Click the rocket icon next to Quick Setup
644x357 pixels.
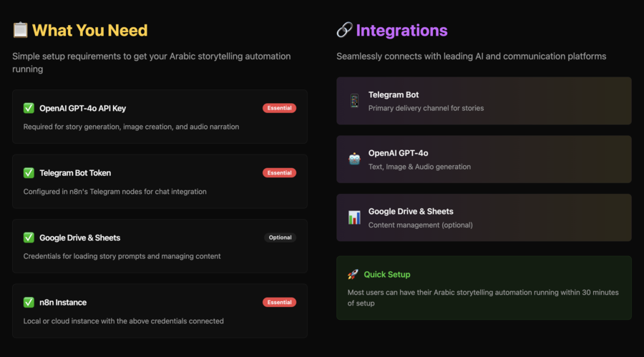pyautogui.click(x=353, y=274)
